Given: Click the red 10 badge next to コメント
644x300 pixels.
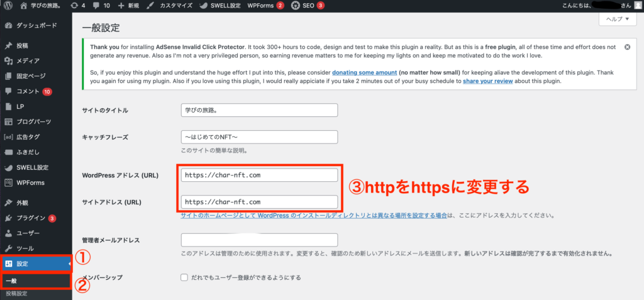Looking at the screenshot, I should coord(47,91).
